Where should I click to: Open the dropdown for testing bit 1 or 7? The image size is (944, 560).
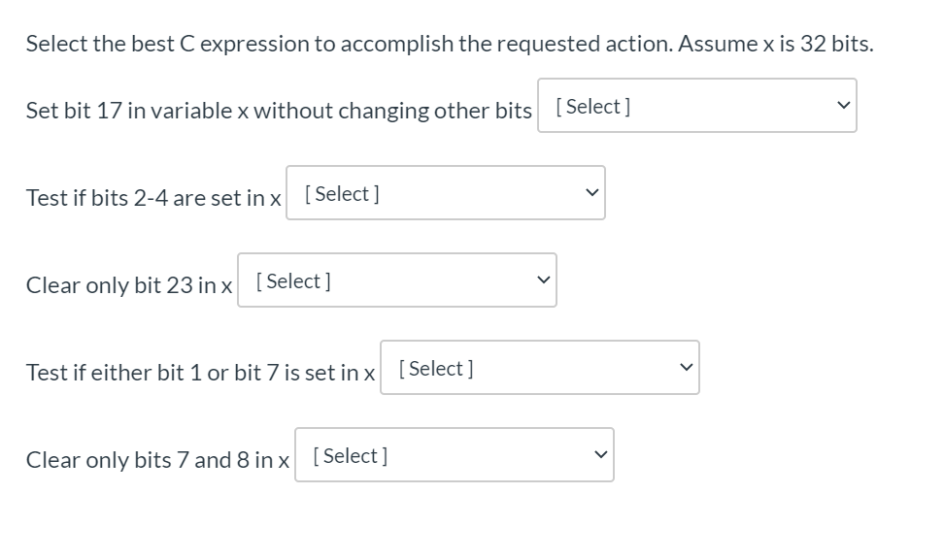(541, 368)
